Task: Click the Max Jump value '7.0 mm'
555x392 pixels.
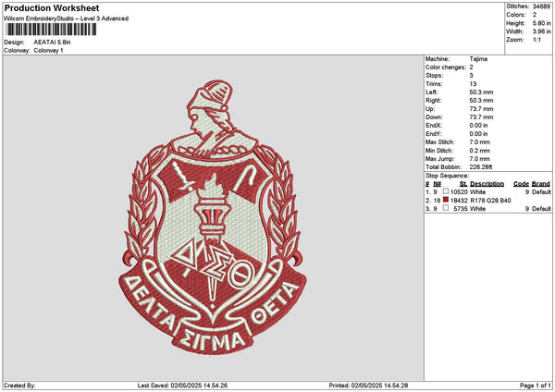Action: click(x=479, y=159)
